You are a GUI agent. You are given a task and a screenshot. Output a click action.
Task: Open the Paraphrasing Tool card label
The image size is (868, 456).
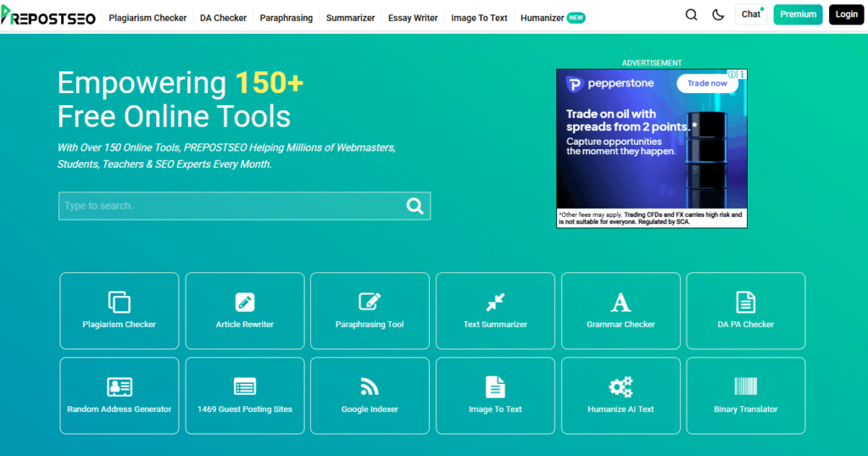pyautogui.click(x=370, y=325)
